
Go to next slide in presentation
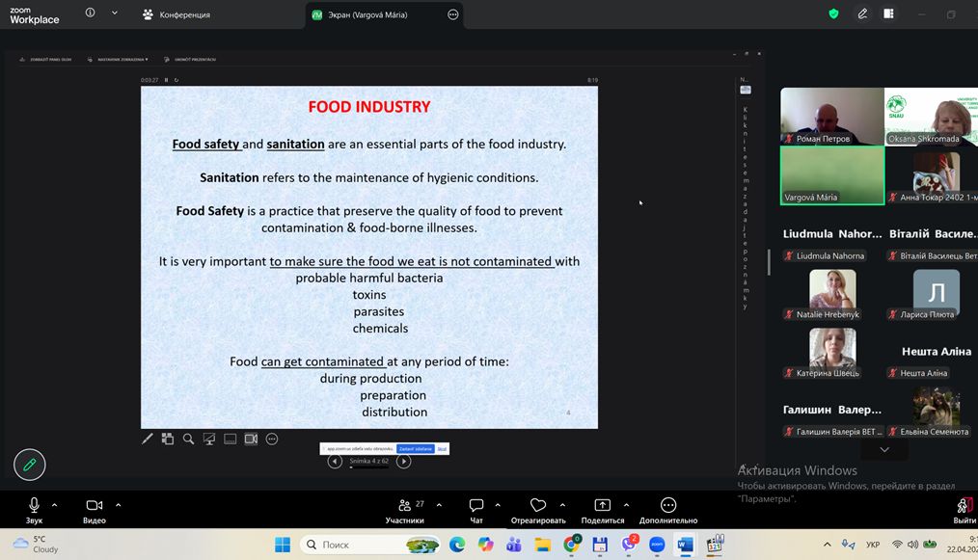[x=404, y=462]
